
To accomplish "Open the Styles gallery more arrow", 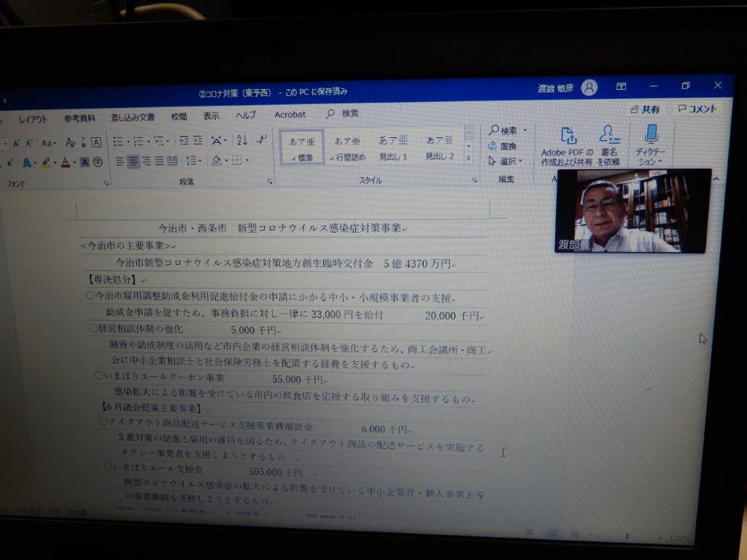I will 469,158.
